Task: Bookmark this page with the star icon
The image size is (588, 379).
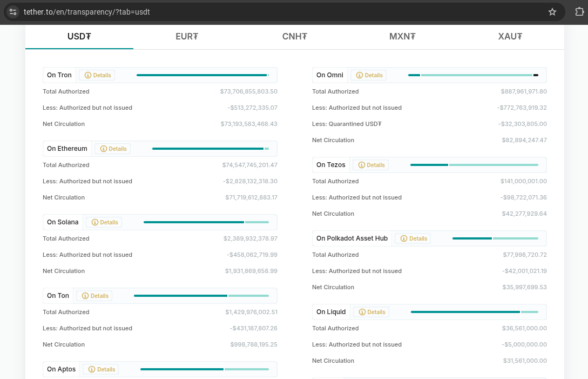Action: click(552, 12)
